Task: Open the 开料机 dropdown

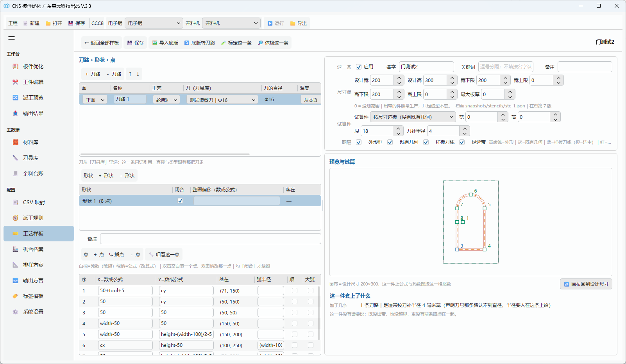Action: (231, 23)
